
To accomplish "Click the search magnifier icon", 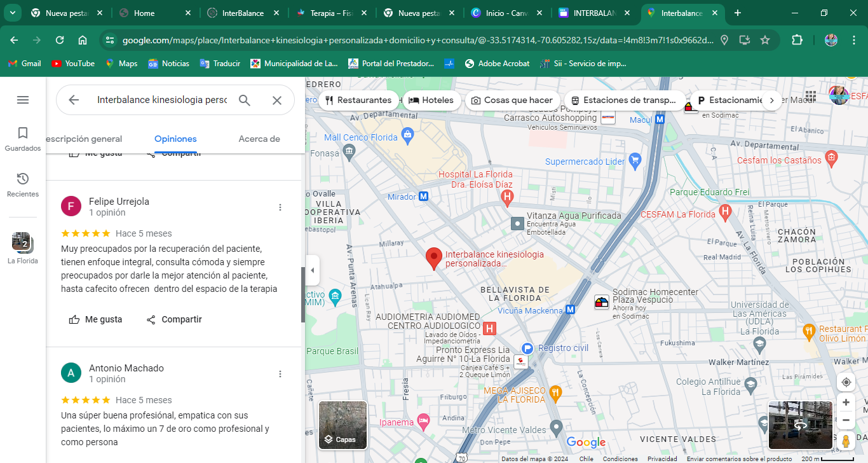I will click(x=245, y=100).
